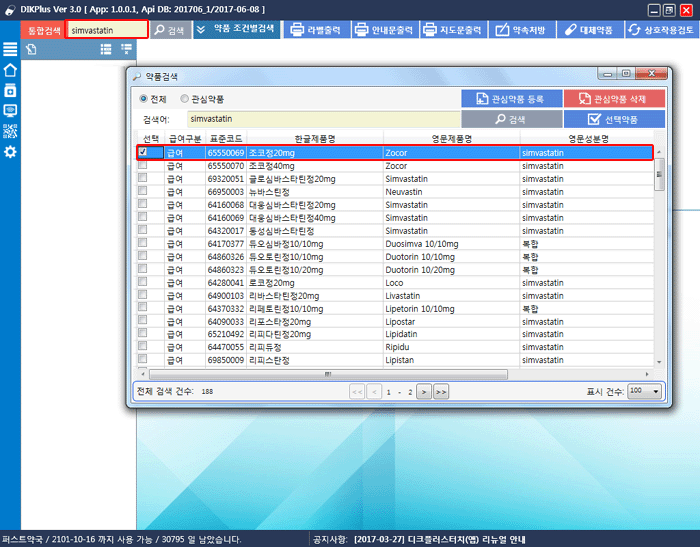Check the checkbox for code 64160068

[x=143, y=204]
